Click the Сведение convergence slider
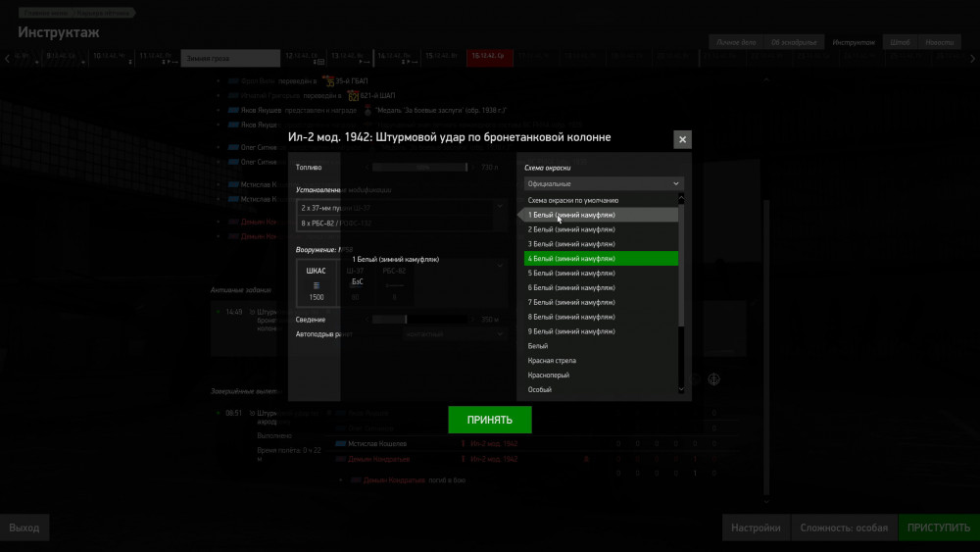Viewport: 980px width, 552px height. (x=420, y=320)
